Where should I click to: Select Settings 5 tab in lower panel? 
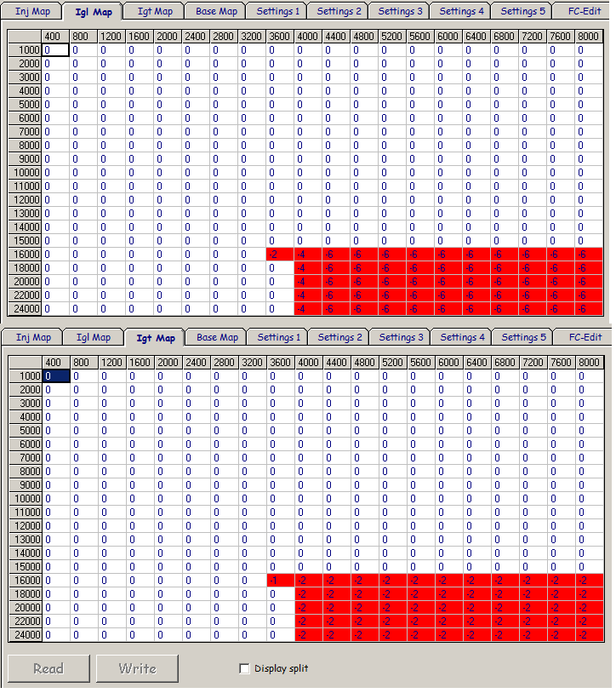pyautogui.click(x=522, y=337)
